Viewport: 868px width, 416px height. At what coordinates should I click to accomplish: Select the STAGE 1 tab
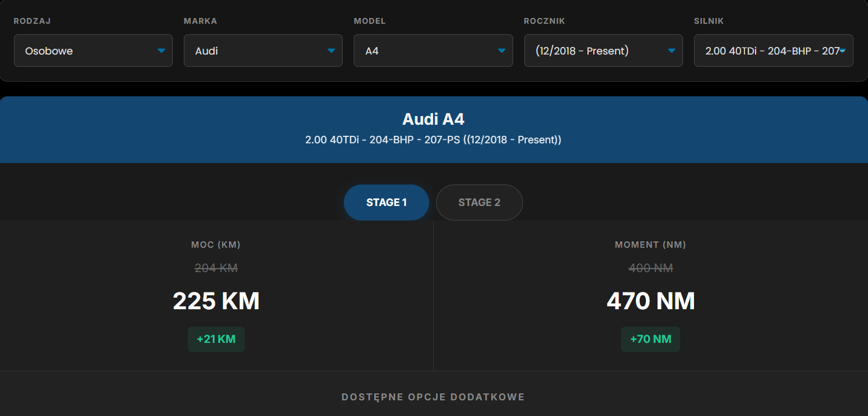pyautogui.click(x=386, y=202)
